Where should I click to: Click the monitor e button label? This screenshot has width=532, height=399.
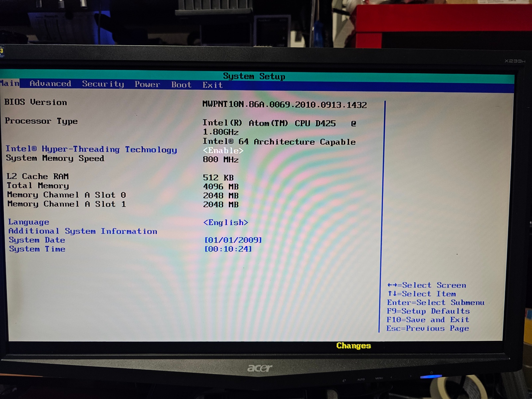(344, 380)
